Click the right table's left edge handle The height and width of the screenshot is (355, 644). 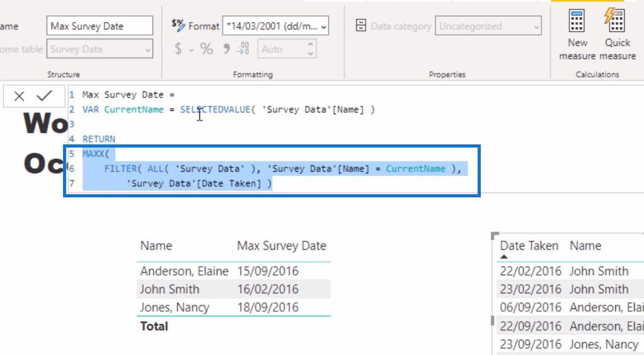[x=492, y=320]
